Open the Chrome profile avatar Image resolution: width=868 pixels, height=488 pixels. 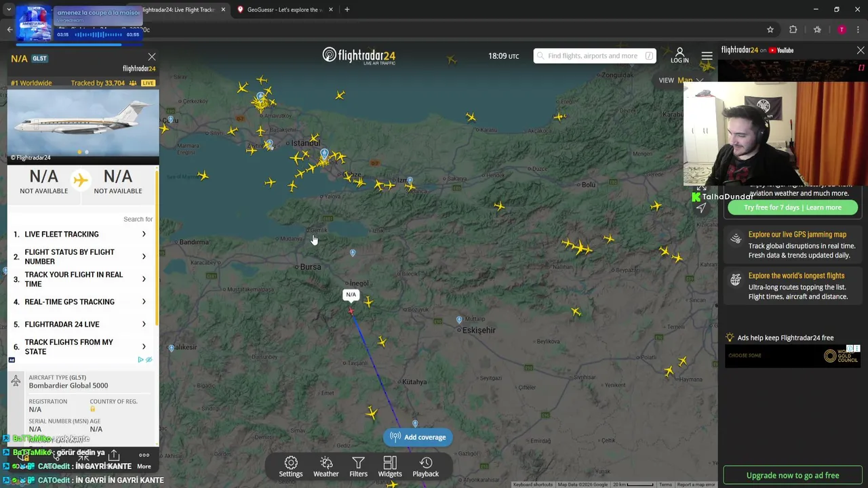coord(842,30)
